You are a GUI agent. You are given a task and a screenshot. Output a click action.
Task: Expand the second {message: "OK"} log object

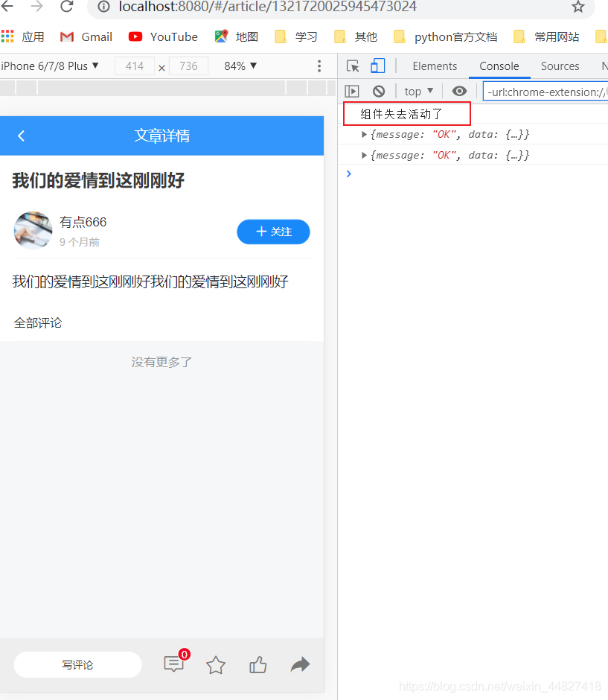(x=364, y=155)
